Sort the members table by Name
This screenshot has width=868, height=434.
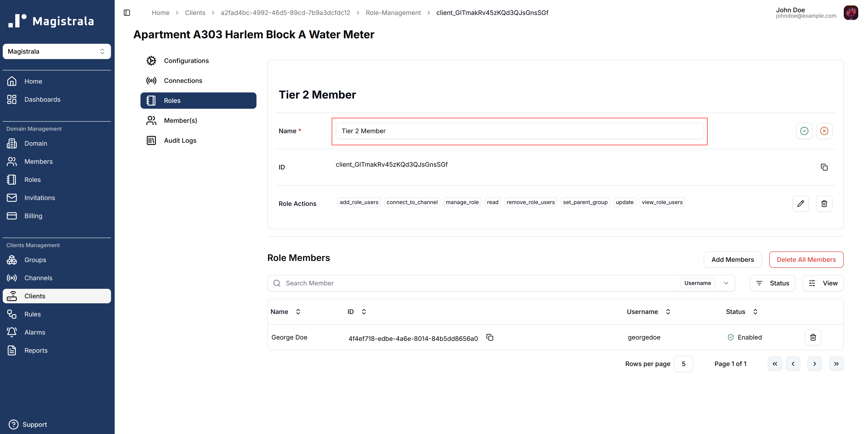[x=298, y=312]
